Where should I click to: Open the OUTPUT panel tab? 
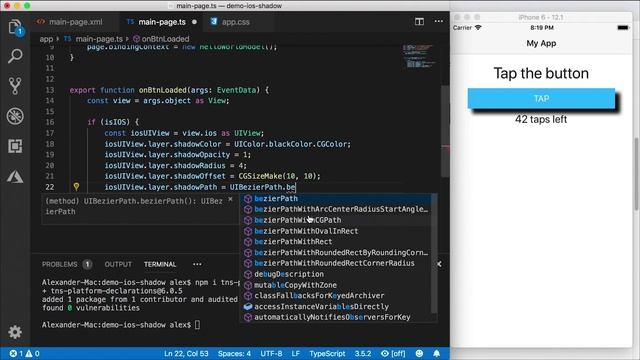tap(118, 264)
